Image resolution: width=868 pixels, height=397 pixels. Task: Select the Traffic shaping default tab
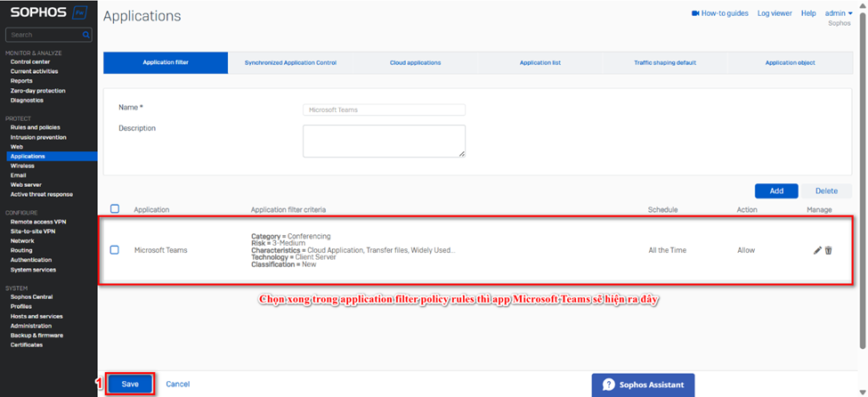tap(664, 63)
